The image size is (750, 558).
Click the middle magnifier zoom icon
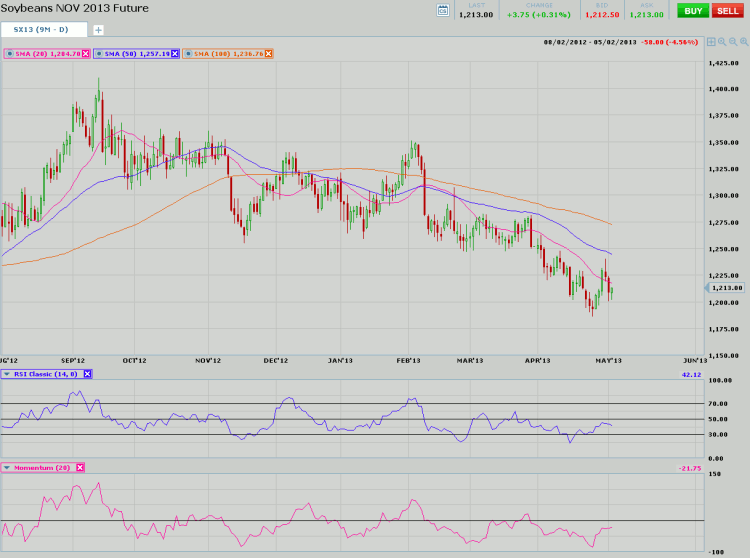click(x=732, y=42)
